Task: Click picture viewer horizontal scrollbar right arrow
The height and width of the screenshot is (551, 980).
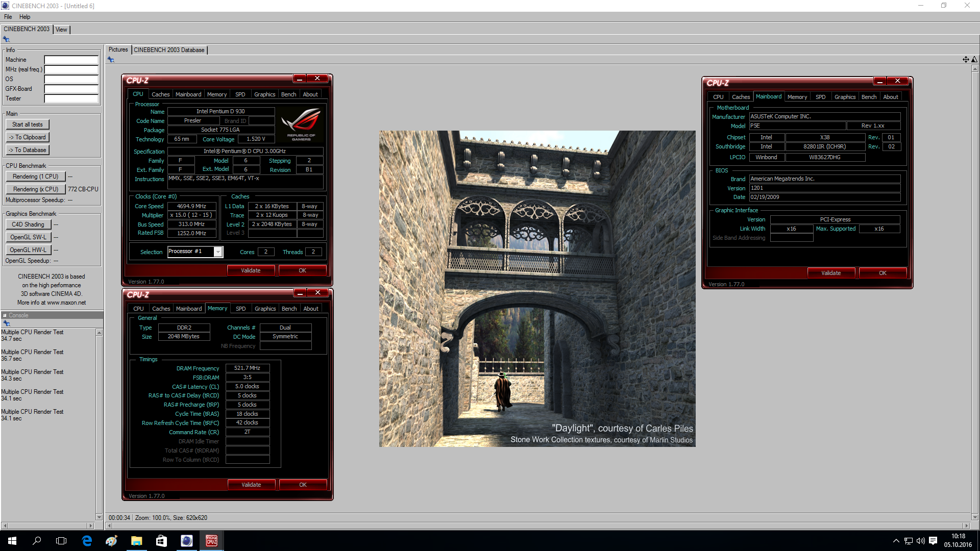Action: pos(966,525)
